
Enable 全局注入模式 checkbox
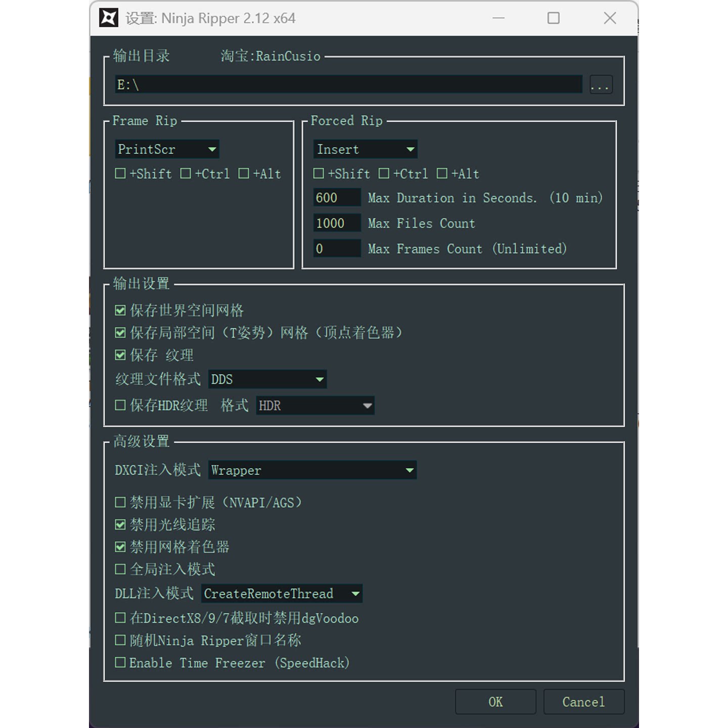120,569
